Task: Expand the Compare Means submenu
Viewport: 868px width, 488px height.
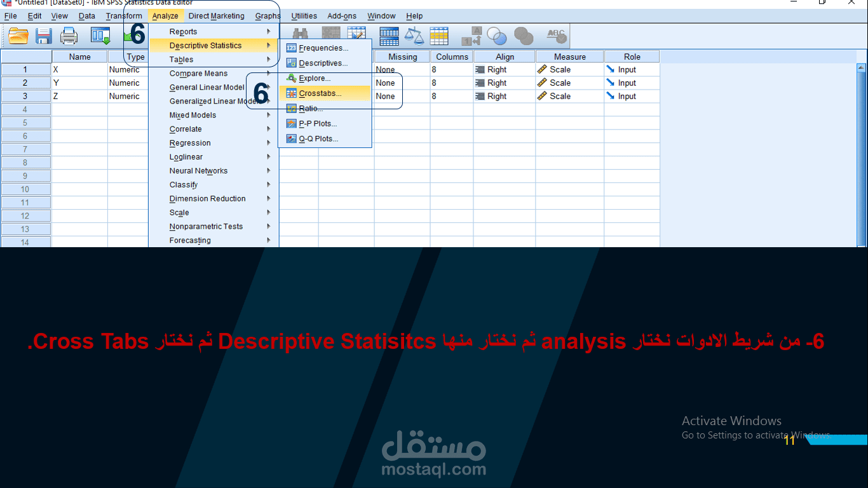Action: coord(214,74)
